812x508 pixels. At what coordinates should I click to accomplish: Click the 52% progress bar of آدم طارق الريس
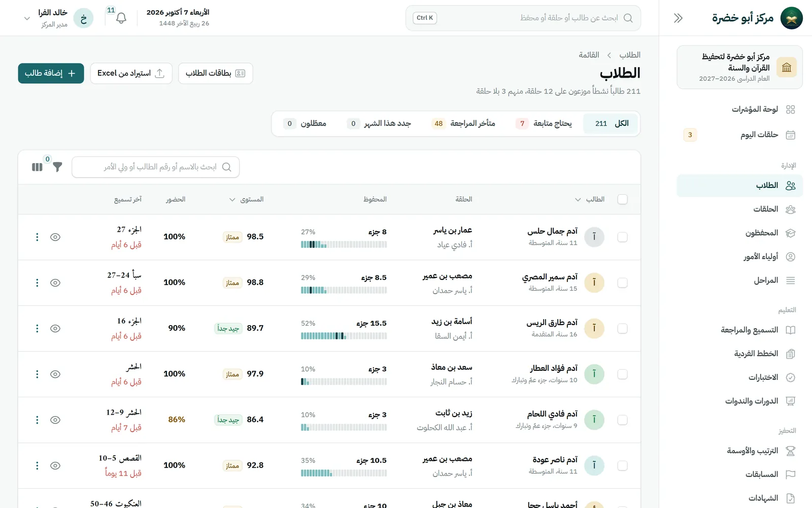[x=344, y=336]
